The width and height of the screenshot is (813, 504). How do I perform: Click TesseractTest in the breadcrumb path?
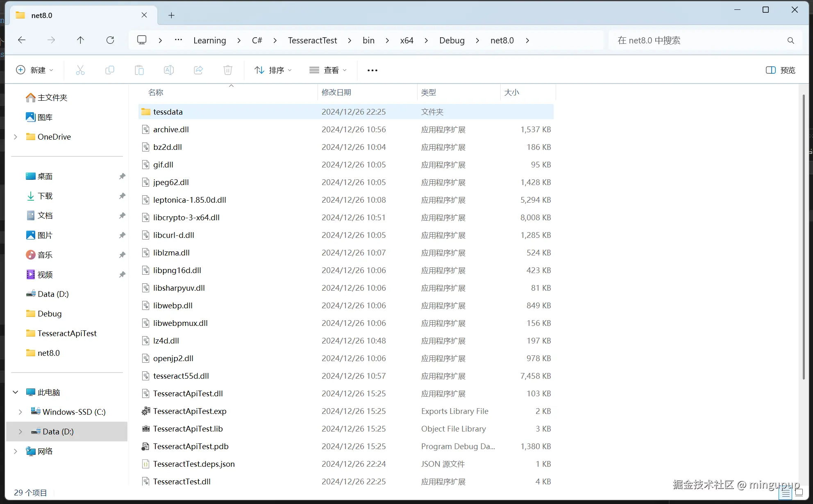[312, 40]
